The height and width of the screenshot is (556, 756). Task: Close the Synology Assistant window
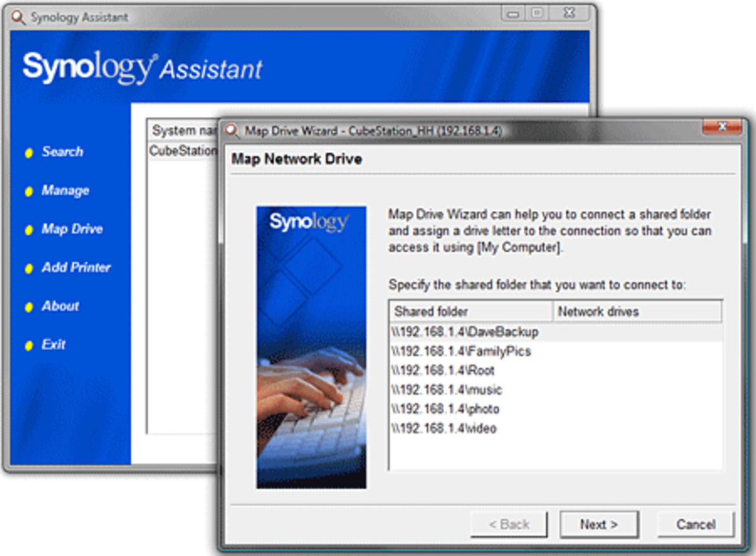(569, 14)
